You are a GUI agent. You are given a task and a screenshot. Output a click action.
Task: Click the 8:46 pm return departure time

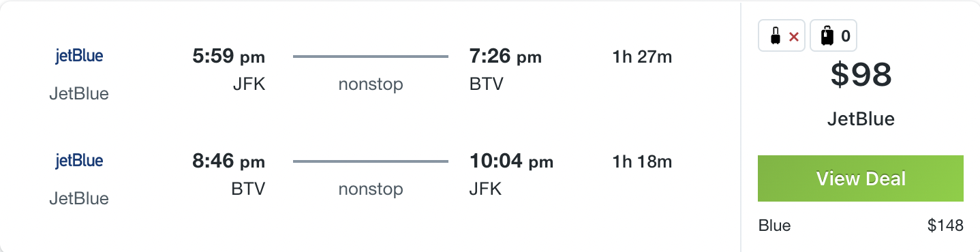click(x=229, y=161)
